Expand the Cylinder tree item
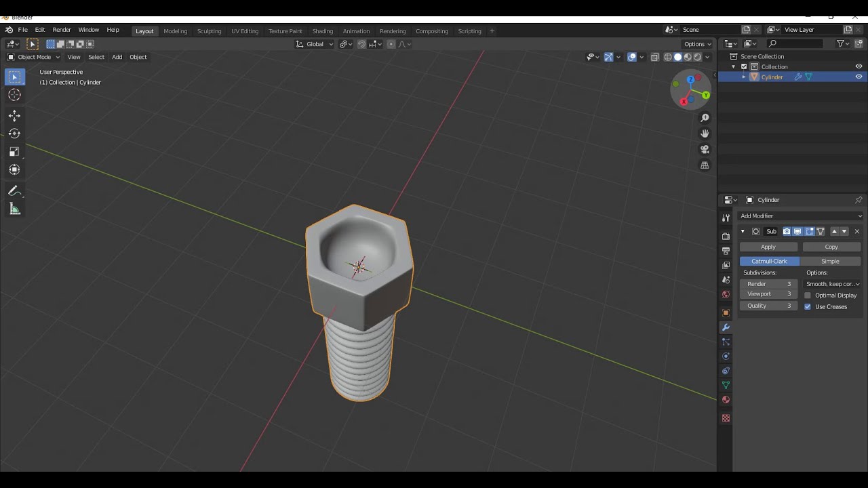The image size is (868, 488). click(x=744, y=77)
